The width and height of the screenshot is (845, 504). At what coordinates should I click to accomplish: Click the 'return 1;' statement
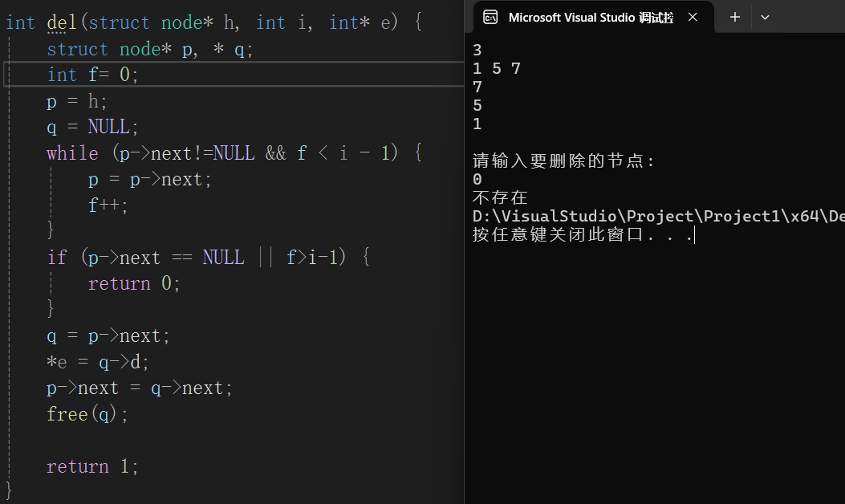[x=93, y=467]
